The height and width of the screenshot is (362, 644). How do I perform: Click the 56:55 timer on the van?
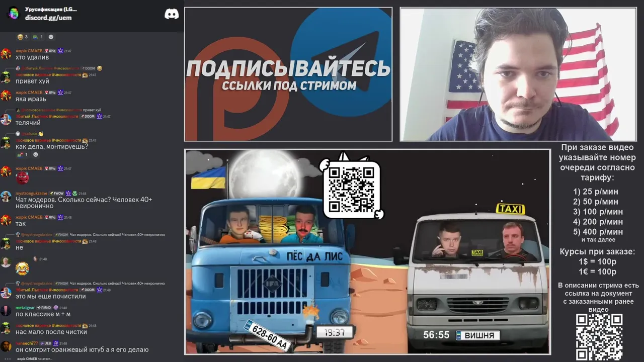(x=436, y=335)
